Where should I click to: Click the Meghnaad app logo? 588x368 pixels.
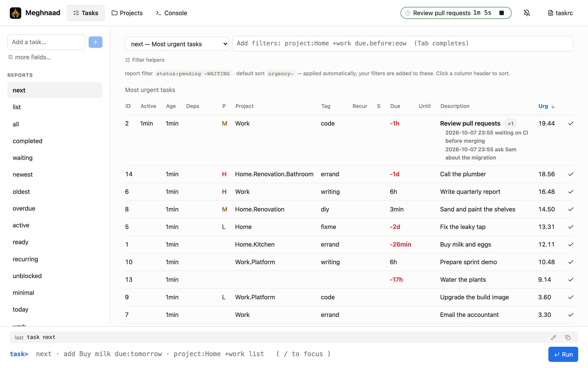[x=15, y=13]
